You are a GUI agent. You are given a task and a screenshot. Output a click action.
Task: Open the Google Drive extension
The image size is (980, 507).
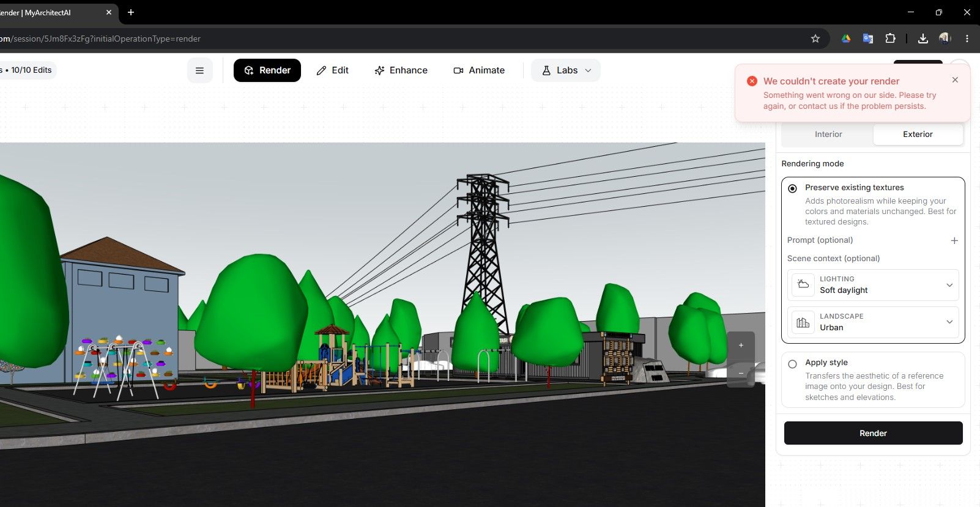coord(846,39)
